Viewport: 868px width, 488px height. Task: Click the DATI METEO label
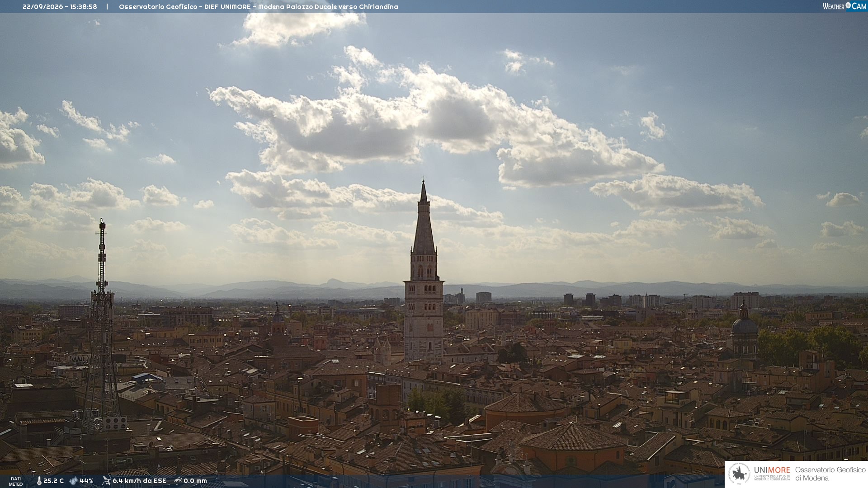tap(16, 482)
